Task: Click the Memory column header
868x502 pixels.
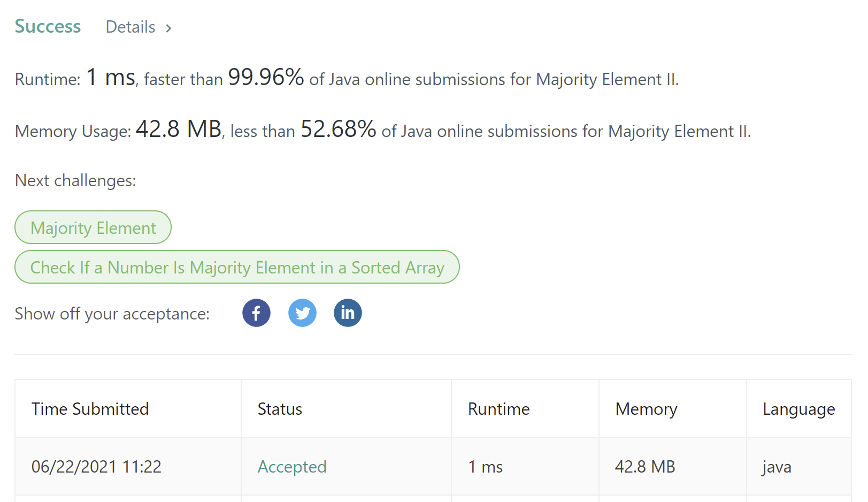Action: pyautogui.click(x=646, y=409)
